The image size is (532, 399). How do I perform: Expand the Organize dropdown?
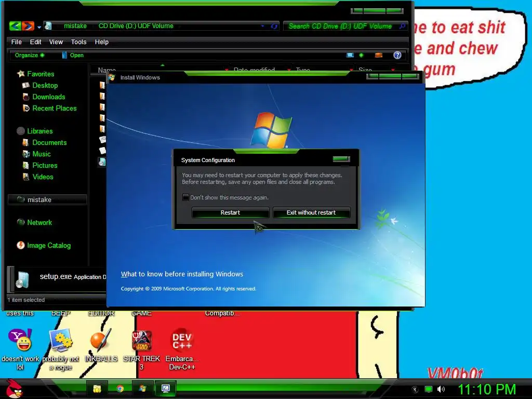tap(29, 55)
